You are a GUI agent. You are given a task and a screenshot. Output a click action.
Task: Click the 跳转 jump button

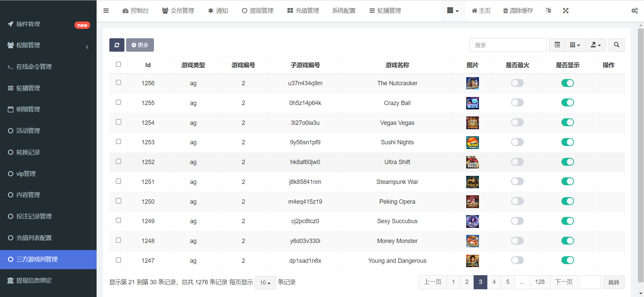(x=613, y=282)
